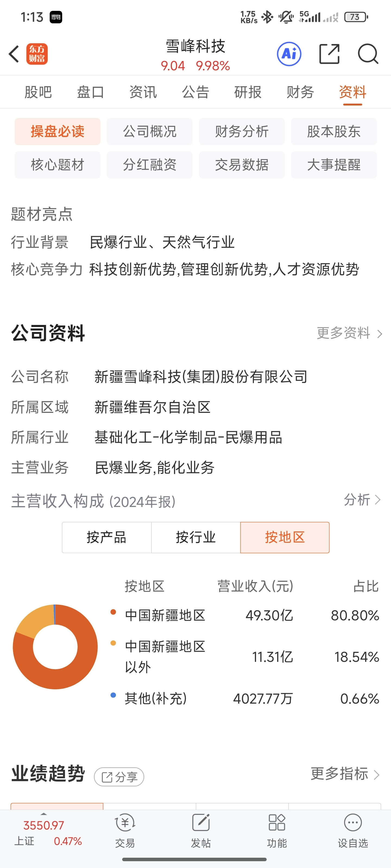
Task: Open the AI assistant icon
Action: [x=289, y=54]
